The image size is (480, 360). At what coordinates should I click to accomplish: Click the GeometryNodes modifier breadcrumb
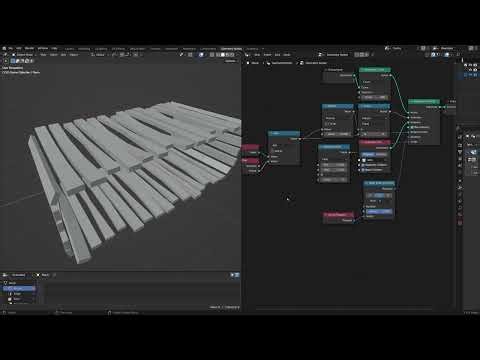(280, 63)
